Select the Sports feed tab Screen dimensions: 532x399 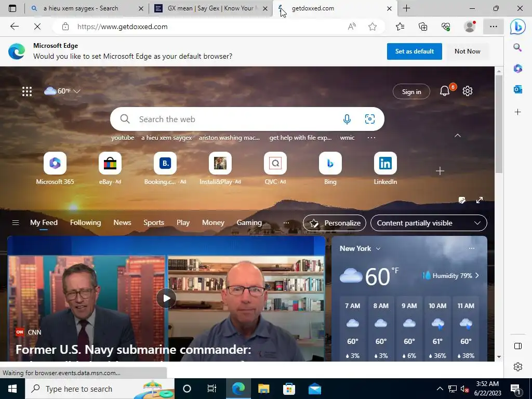pyautogui.click(x=154, y=222)
